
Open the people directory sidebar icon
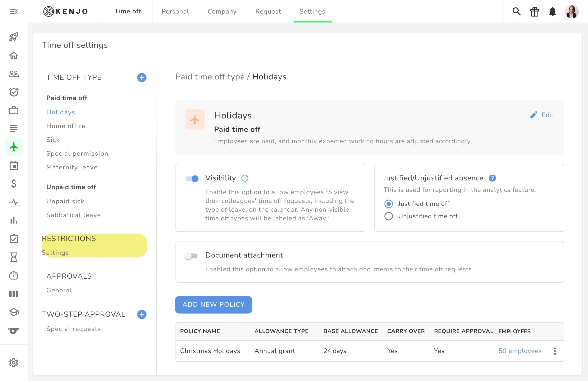coord(14,74)
